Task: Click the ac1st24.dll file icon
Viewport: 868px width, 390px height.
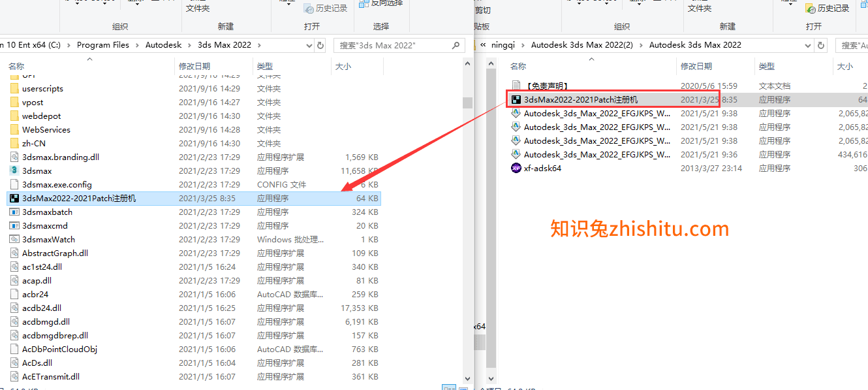Action: (14, 267)
